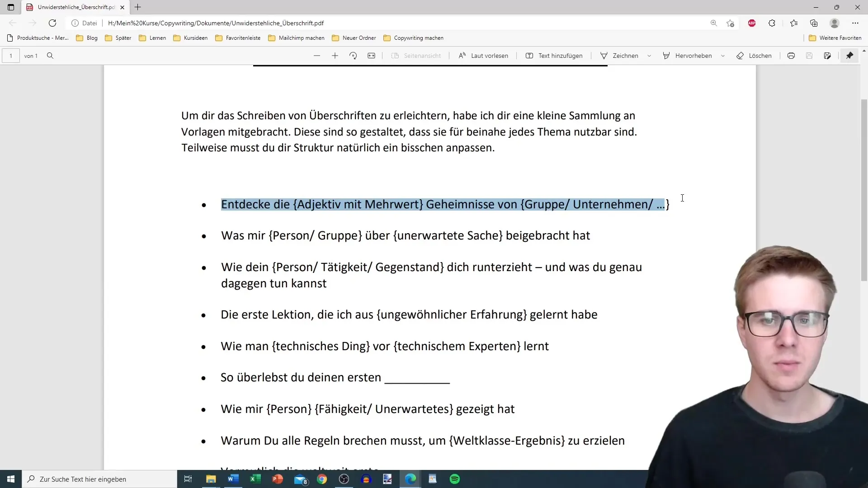Screen dimensions: 868x488
Task: Click the zoom in plus icon
Action: pyautogui.click(x=335, y=56)
